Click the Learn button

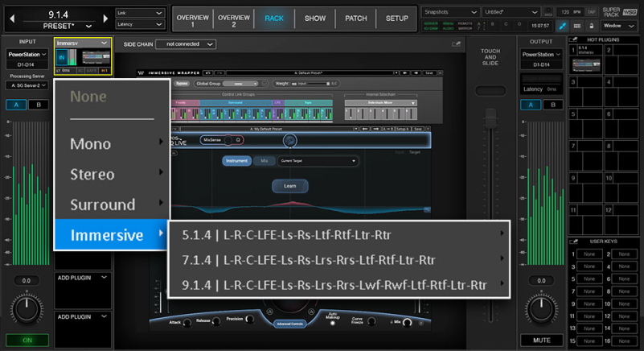click(x=290, y=186)
